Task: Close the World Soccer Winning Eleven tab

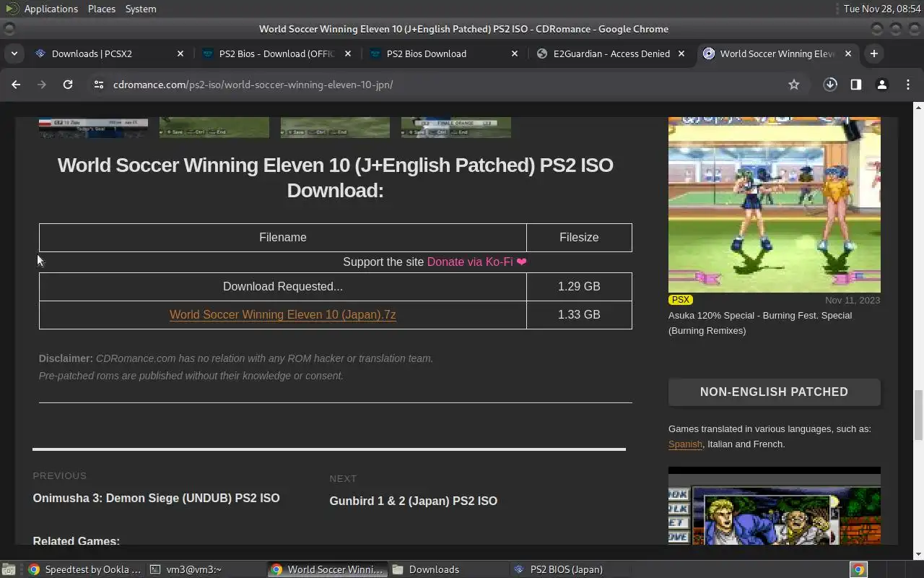Action: click(x=848, y=53)
